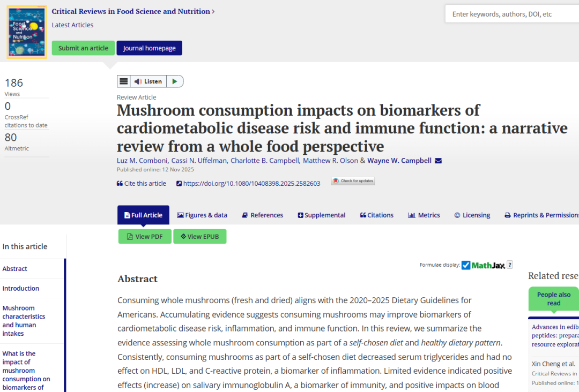Screen dimensions: 579x392
Task: Click the keyword search input field
Action: pyautogui.click(x=512, y=14)
